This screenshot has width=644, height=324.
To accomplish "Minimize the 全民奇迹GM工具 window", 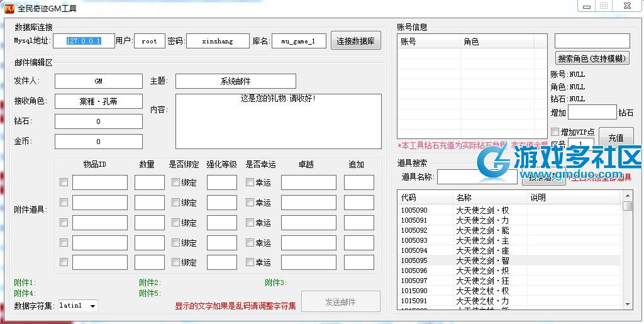I will tap(587, 6).
